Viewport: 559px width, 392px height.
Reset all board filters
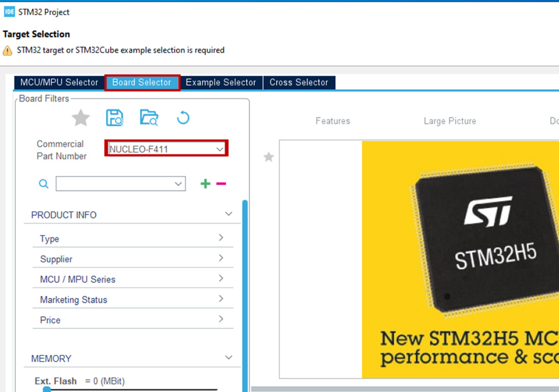click(183, 118)
